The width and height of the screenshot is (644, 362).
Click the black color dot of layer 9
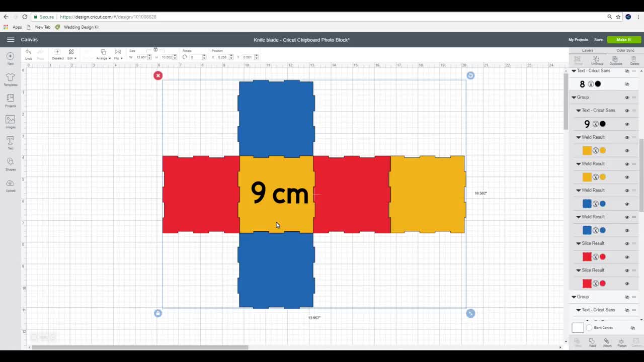click(x=603, y=124)
